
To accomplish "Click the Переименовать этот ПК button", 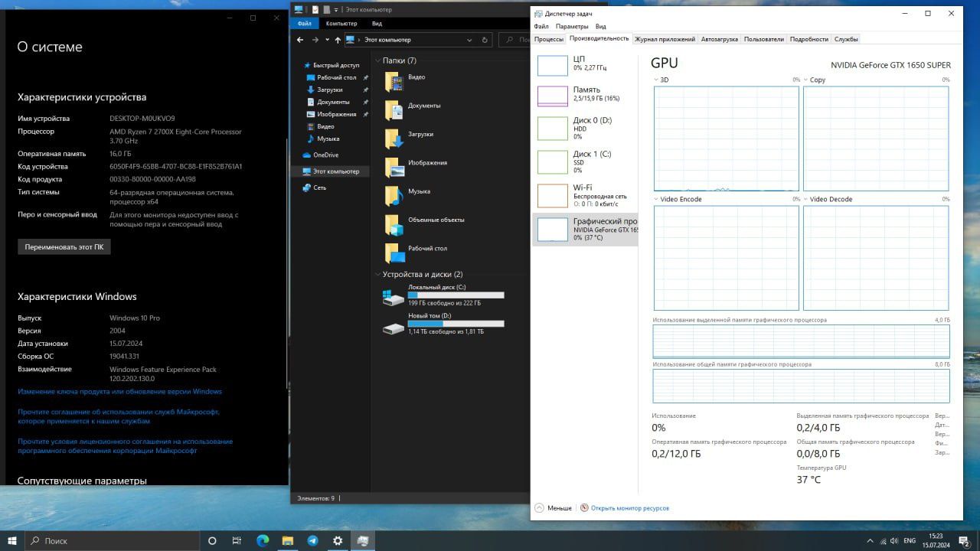I will 64,247.
